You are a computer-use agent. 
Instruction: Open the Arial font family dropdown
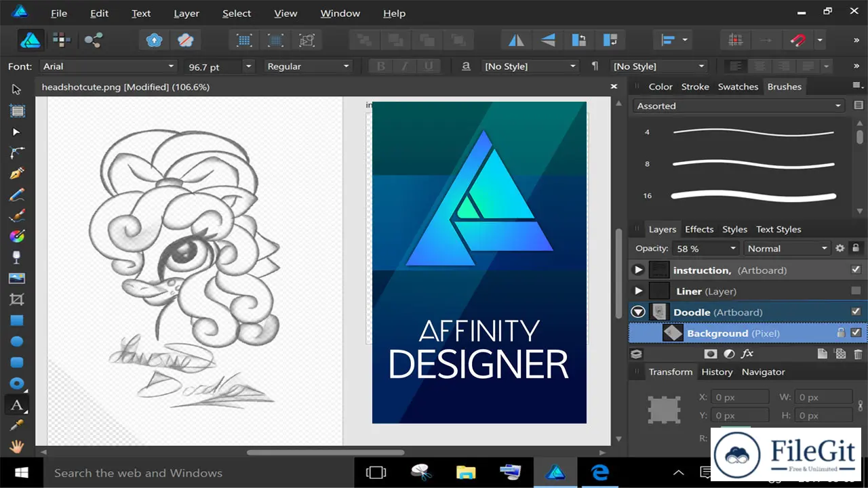[108, 66]
